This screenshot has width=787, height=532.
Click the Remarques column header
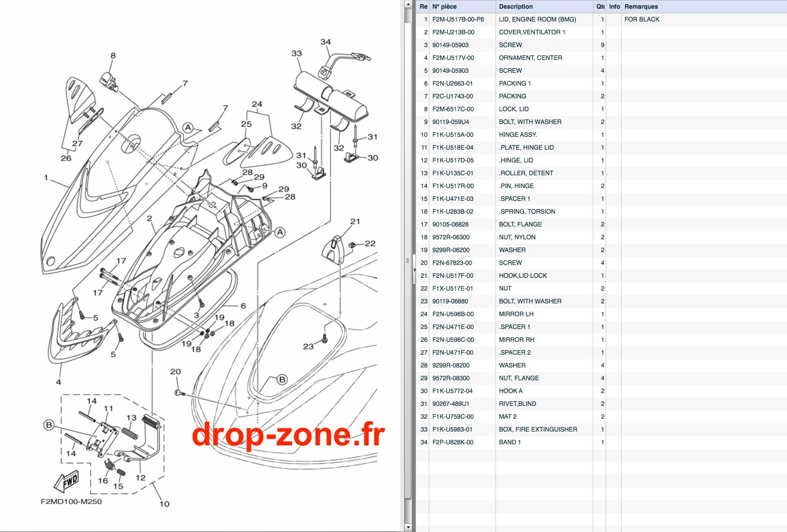(704, 7)
